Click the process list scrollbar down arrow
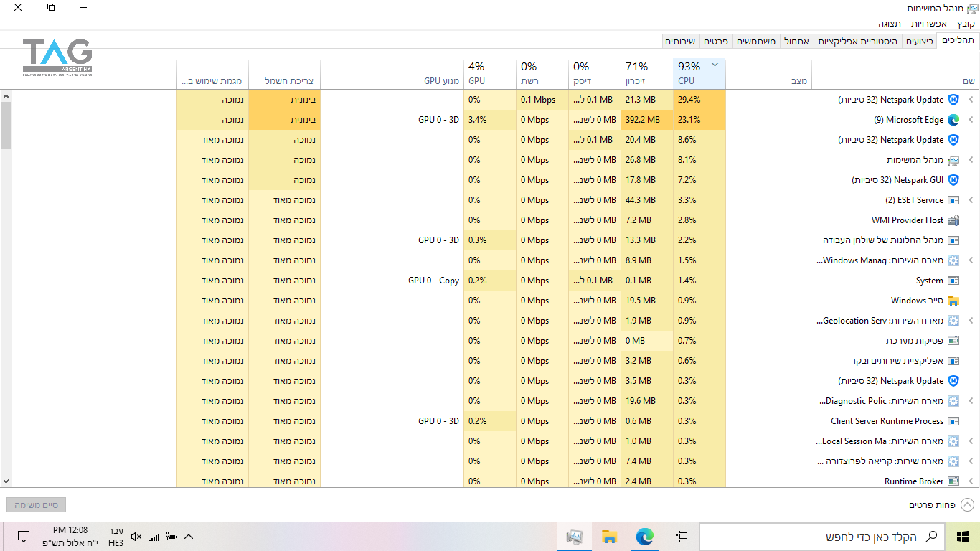This screenshot has width=980, height=551. click(x=6, y=481)
